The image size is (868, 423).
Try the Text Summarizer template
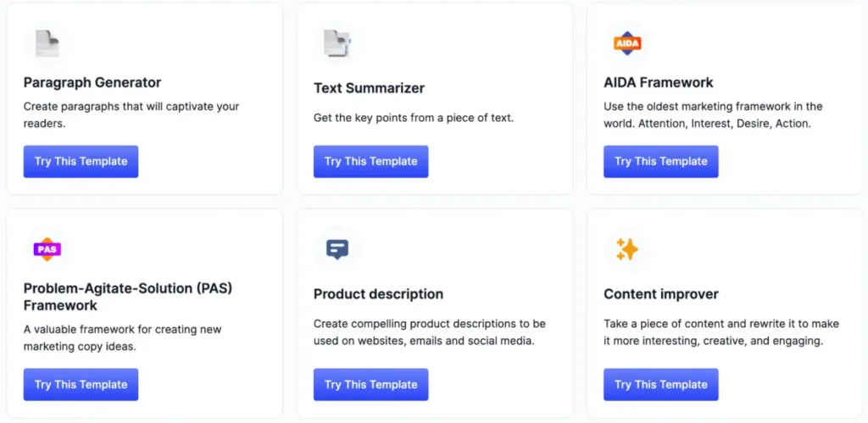(371, 162)
